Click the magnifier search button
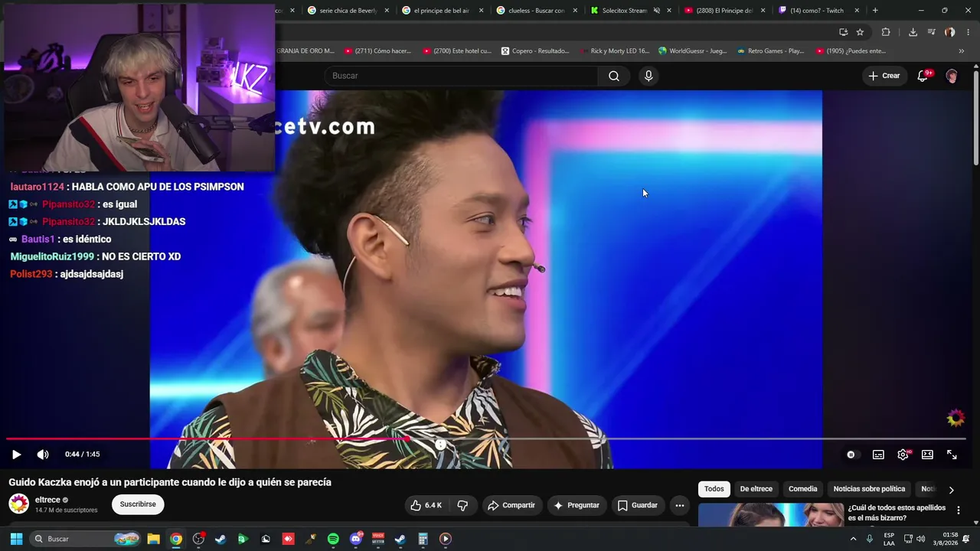980x551 pixels. pos(614,76)
